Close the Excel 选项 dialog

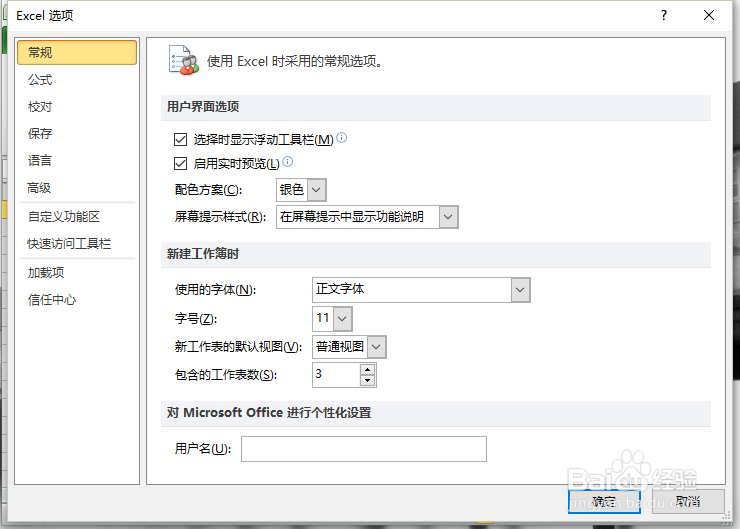point(708,16)
